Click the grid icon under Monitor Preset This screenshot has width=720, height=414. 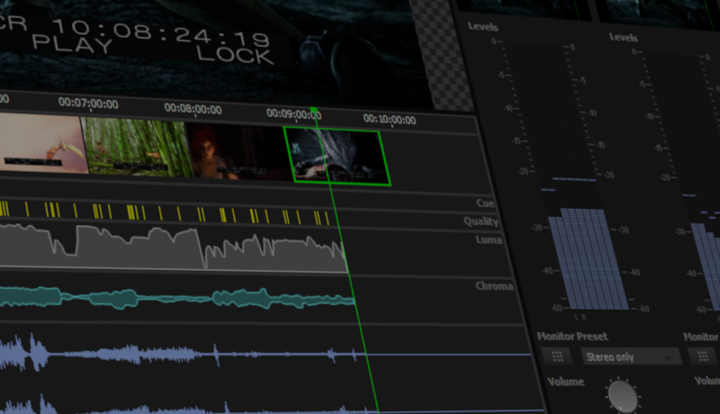click(x=557, y=356)
